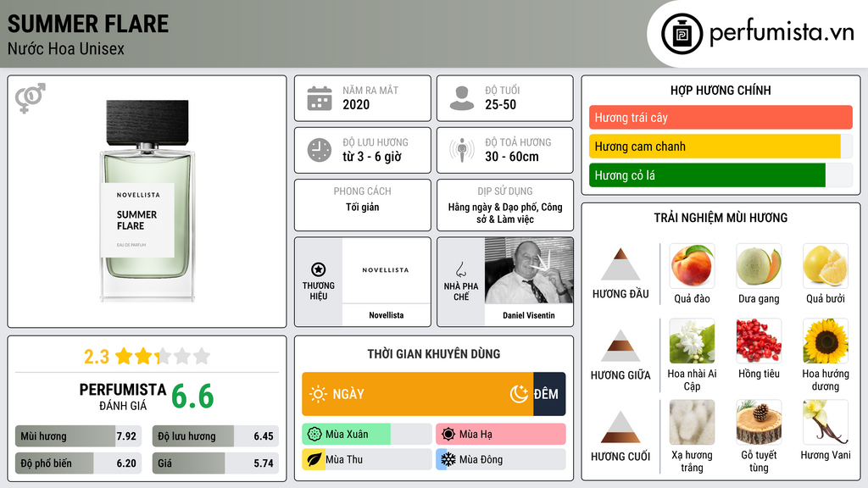The image size is (868, 488).
Task: Click the Daniel Visentin name link
Action: click(x=529, y=315)
